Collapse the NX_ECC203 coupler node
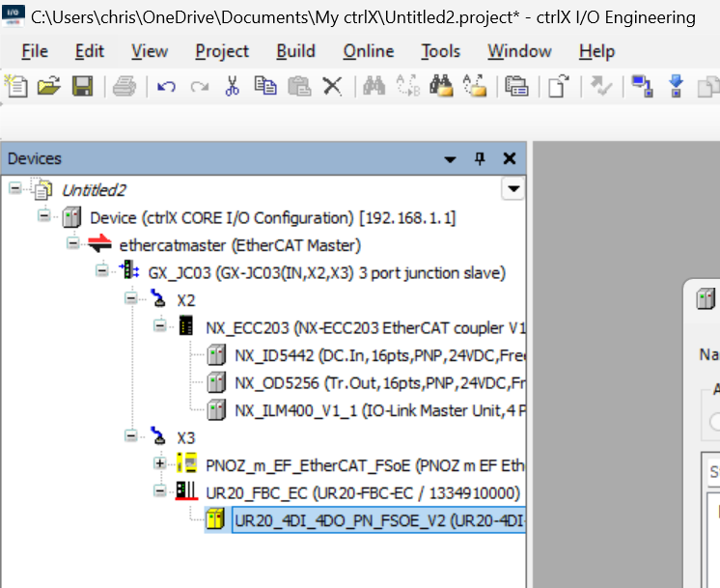The height and width of the screenshot is (588, 720). point(160,325)
